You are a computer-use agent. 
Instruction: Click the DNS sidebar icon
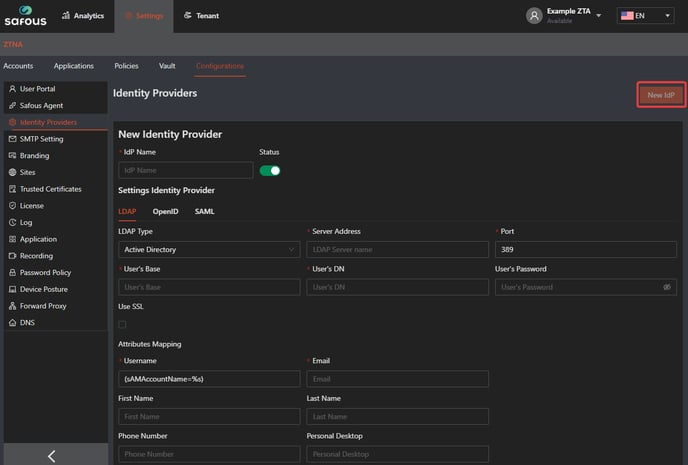click(x=12, y=323)
